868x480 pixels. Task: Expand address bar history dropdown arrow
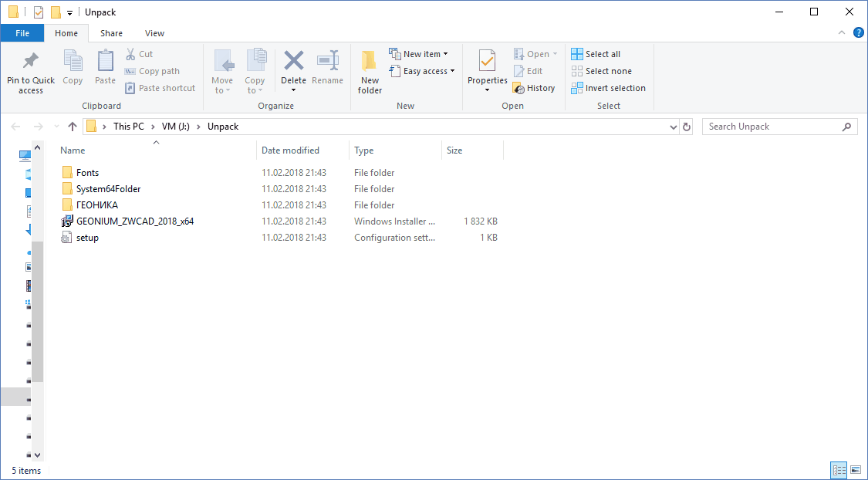click(674, 127)
